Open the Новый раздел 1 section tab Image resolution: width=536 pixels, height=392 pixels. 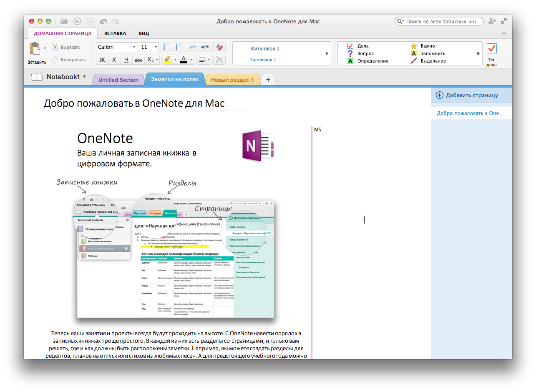(x=232, y=80)
